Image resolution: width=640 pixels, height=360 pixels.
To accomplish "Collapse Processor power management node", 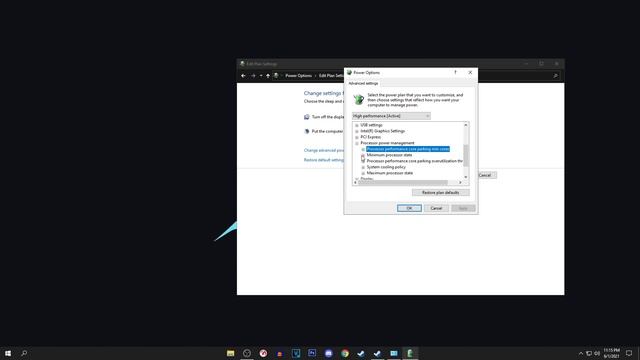I will (357, 143).
